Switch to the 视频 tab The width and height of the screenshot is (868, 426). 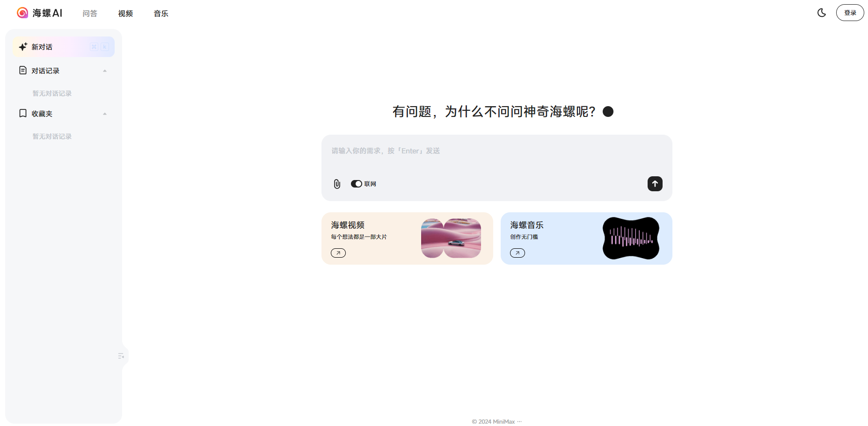125,14
